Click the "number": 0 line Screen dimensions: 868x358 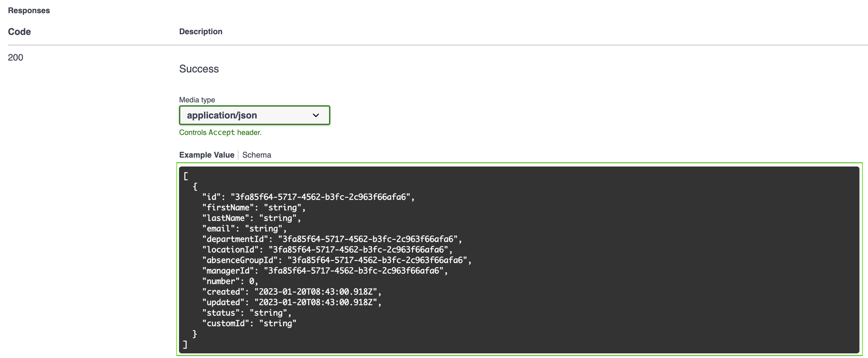tap(230, 281)
